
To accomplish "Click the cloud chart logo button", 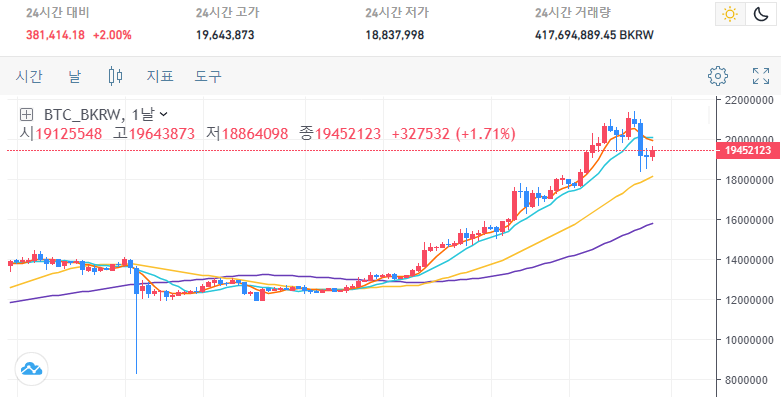I will click(x=31, y=369).
